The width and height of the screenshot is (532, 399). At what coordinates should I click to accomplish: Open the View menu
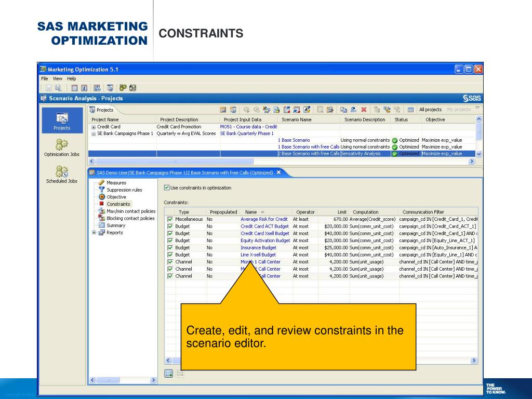pyautogui.click(x=57, y=79)
